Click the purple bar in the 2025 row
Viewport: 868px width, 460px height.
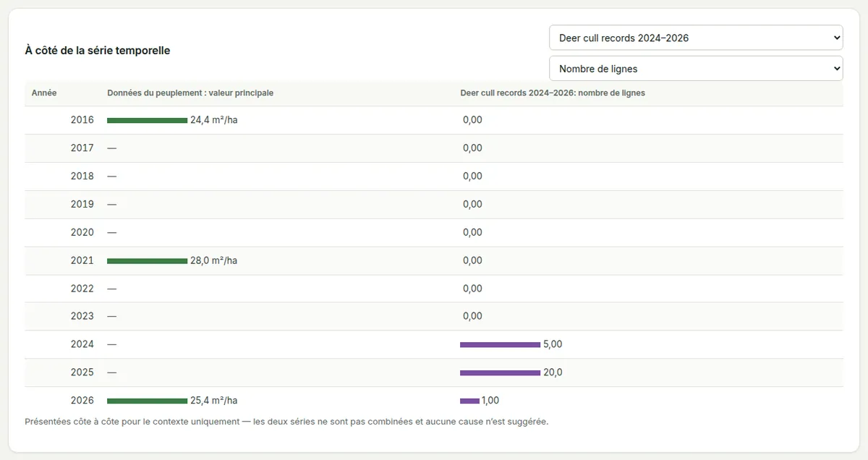500,372
